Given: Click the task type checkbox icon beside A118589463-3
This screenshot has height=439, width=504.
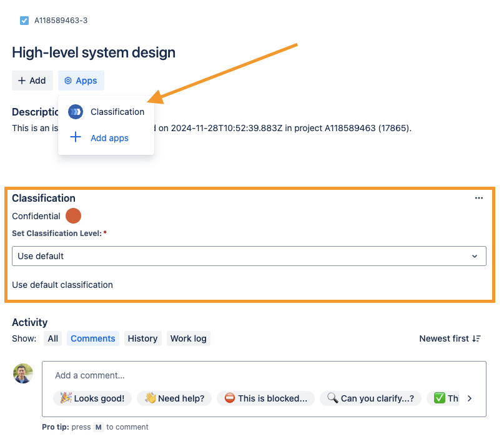Looking at the screenshot, I should pyautogui.click(x=24, y=21).
